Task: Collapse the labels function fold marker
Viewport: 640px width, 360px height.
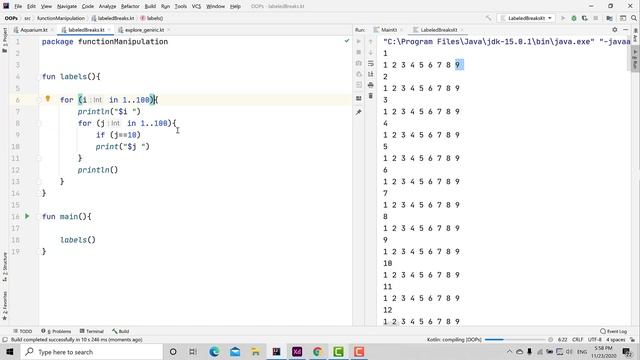Action: [x=40, y=77]
